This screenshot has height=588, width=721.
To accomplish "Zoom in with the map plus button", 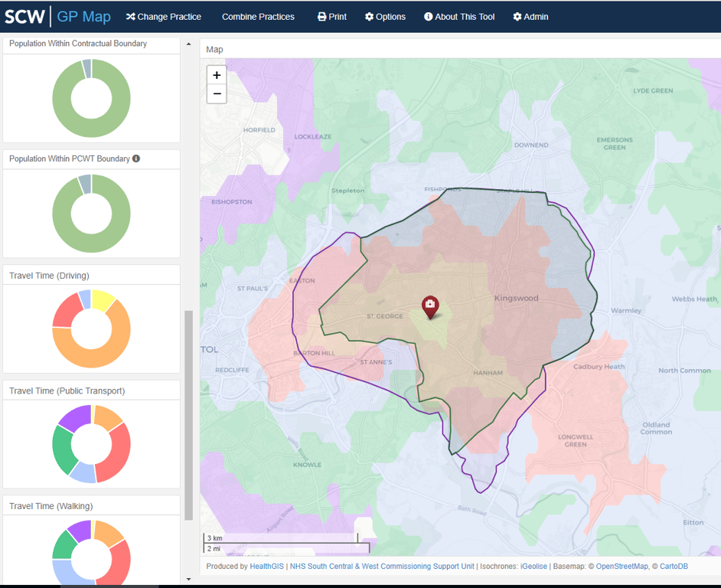I will point(217,75).
